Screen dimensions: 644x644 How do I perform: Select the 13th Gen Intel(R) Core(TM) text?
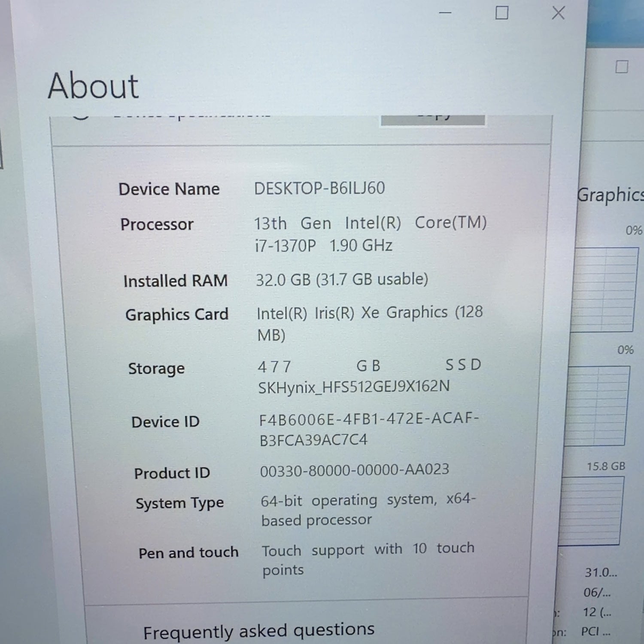(x=370, y=223)
